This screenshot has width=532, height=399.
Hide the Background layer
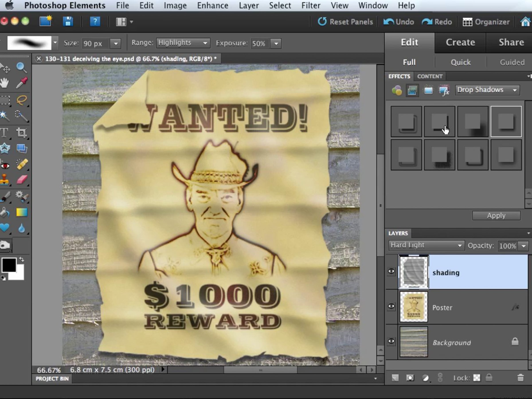(391, 341)
